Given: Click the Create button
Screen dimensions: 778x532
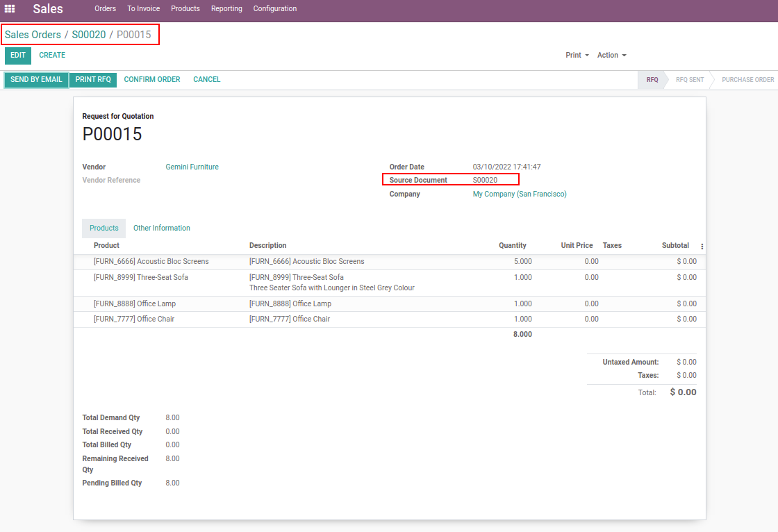Looking at the screenshot, I should point(52,56).
